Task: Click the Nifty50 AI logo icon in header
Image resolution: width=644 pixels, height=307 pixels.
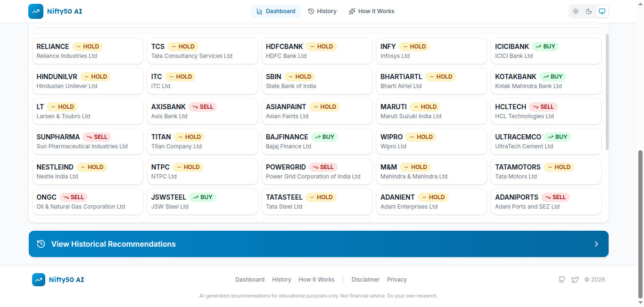Action: pos(36,11)
